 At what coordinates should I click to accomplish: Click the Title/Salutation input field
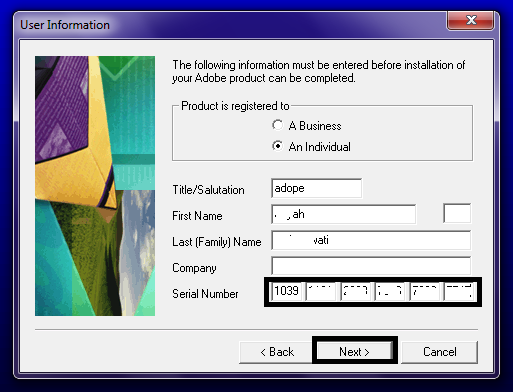(x=316, y=188)
